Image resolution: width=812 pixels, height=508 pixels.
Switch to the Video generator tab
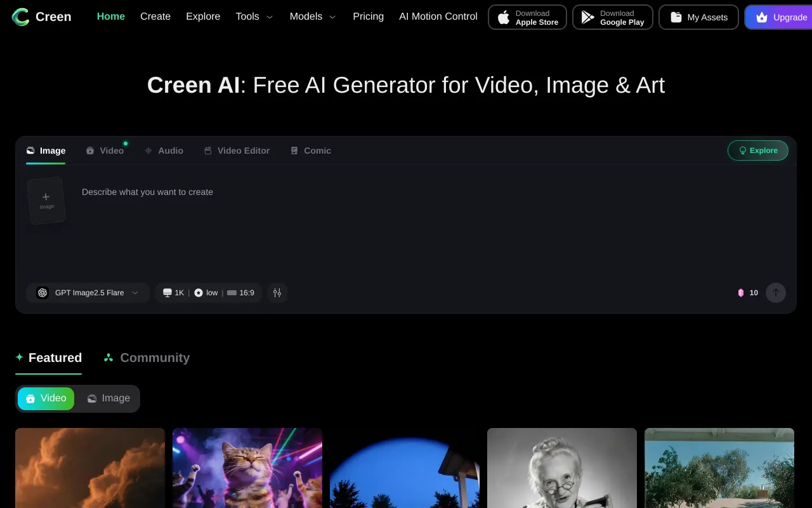pos(105,150)
